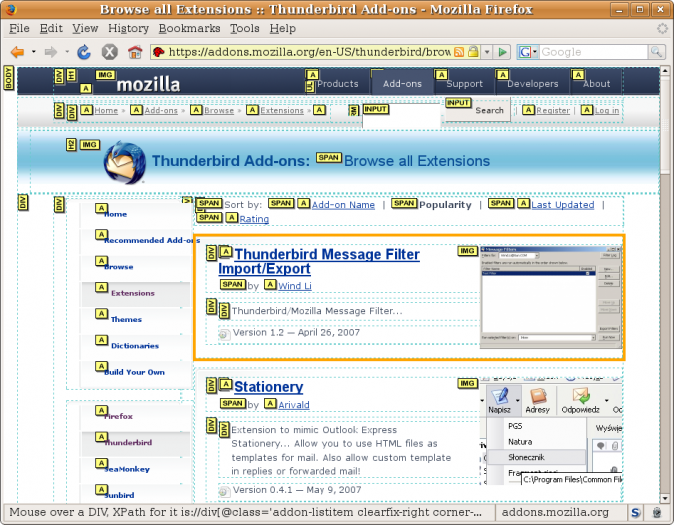
Task: Click the site favicon in URL bar
Action: click(x=159, y=52)
